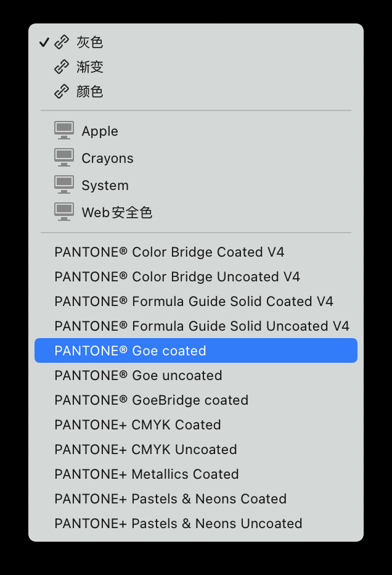This screenshot has width=392, height=575.
Task: Click the link icon beside 颜色
Action: pos(62,92)
